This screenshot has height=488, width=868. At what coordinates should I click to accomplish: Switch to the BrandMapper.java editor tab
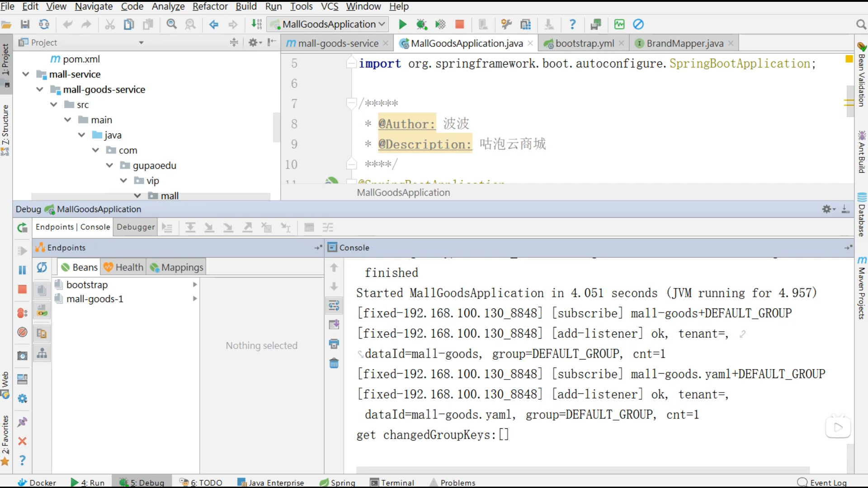[684, 43]
